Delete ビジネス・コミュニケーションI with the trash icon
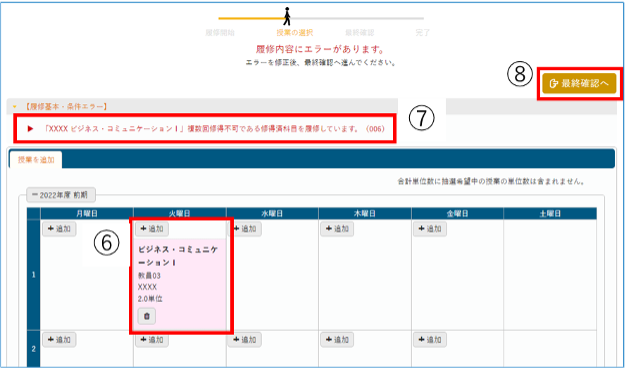 click(147, 316)
